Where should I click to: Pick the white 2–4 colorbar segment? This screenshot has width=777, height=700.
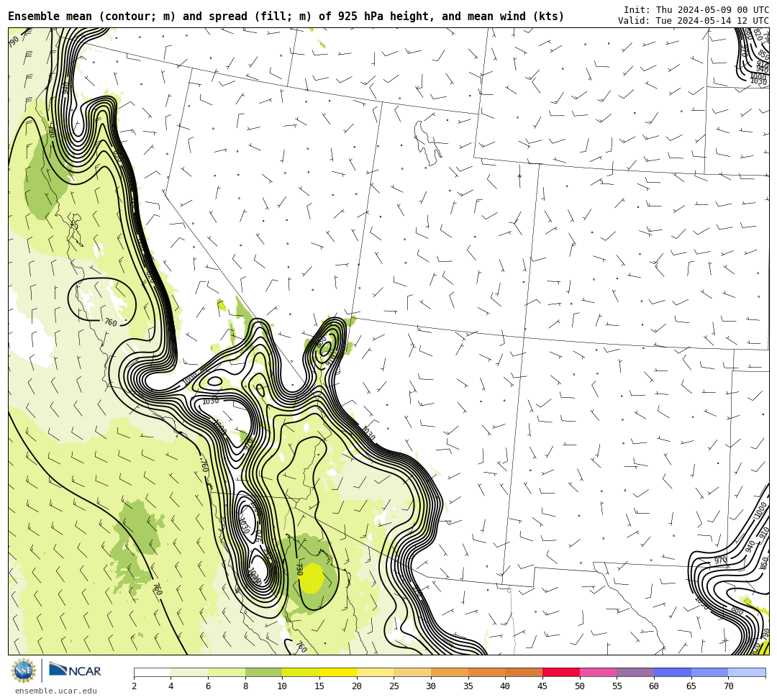(x=152, y=672)
